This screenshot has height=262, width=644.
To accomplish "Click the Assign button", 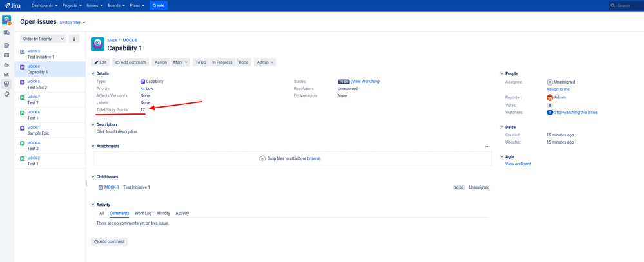I will (161, 62).
